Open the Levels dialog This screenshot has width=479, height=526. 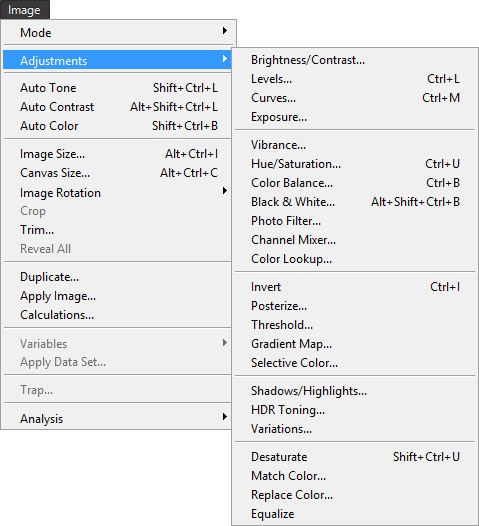point(355,79)
